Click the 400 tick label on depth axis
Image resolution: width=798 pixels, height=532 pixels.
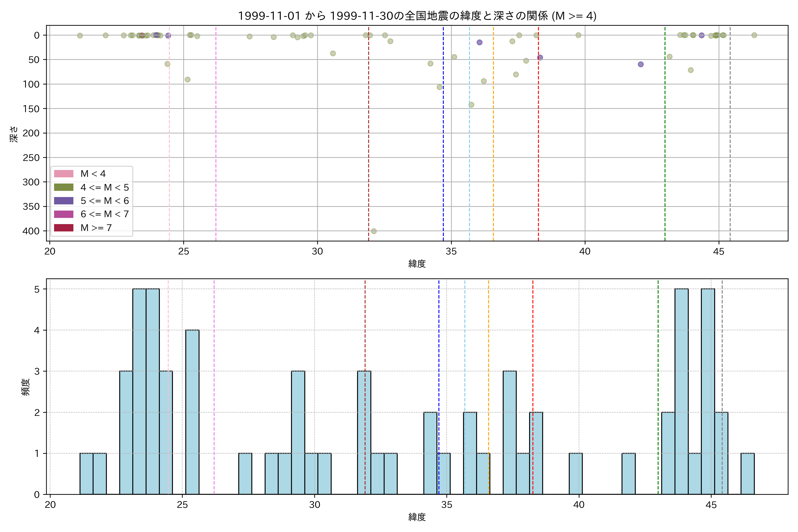click(x=31, y=231)
